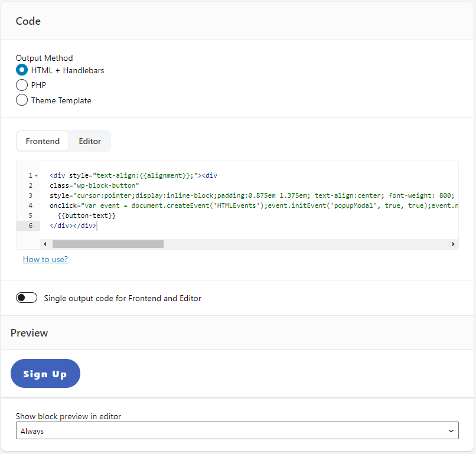Click onclick code on line 4
The image size is (476, 454).
pos(254,205)
